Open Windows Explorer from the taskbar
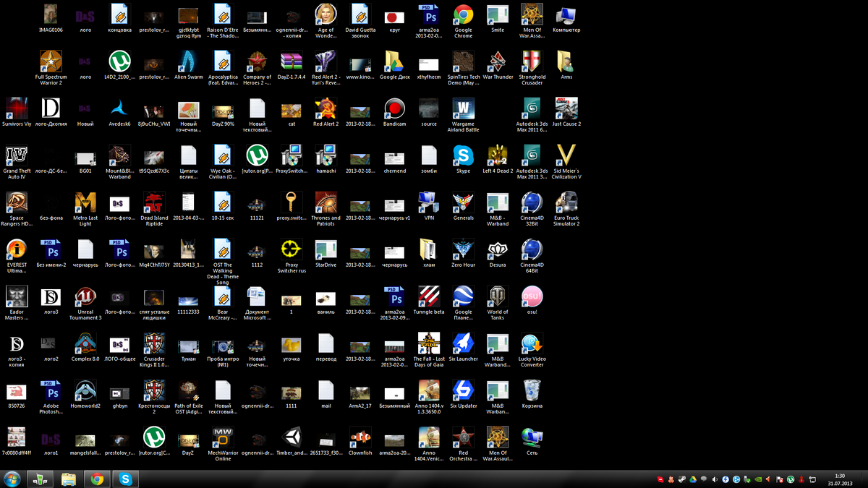 (69, 479)
